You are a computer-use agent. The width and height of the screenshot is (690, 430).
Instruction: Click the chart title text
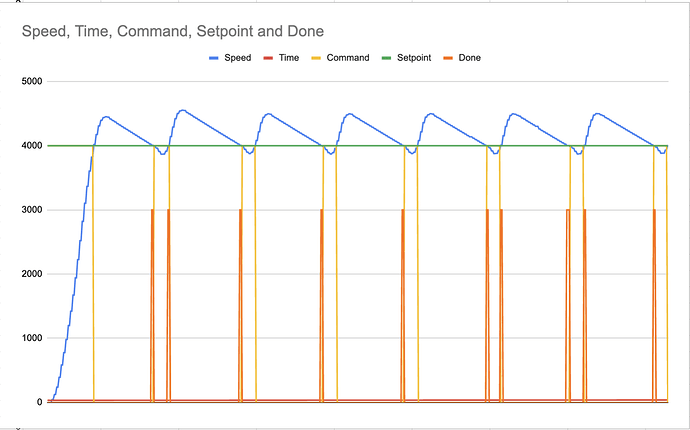172,32
